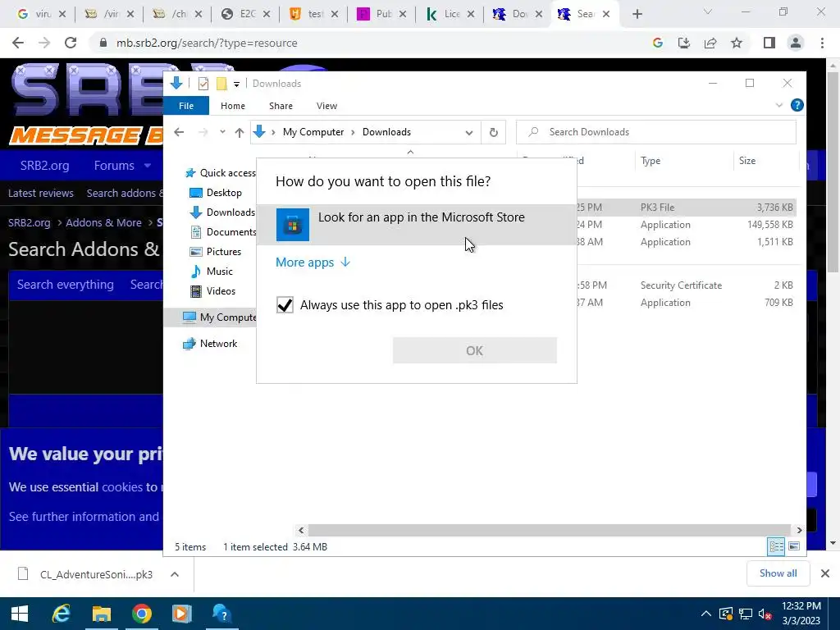Switch to Large icons view in status bar

794,546
